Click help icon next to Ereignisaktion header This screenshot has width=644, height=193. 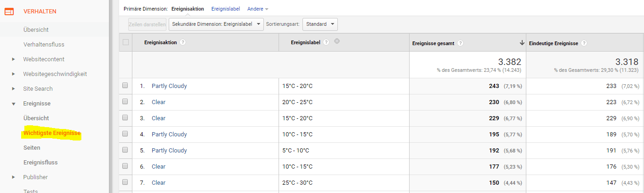point(183,42)
